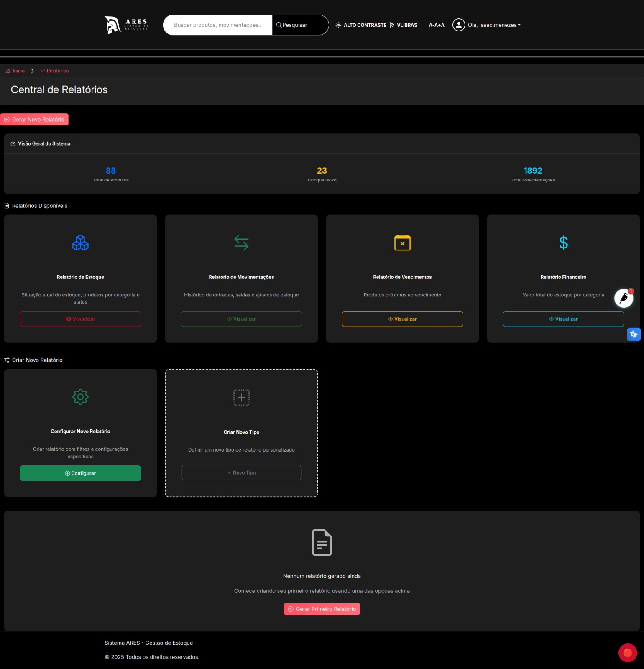Click the 2025 Todos os direitos reservados text
The width and height of the screenshot is (644, 669).
coord(152,657)
